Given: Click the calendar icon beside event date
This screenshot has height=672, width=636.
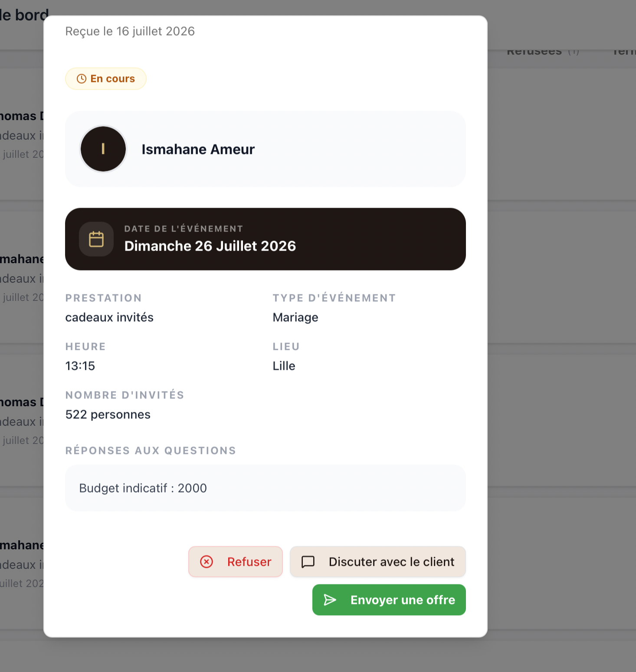Looking at the screenshot, I should click(x=96, y=239).
